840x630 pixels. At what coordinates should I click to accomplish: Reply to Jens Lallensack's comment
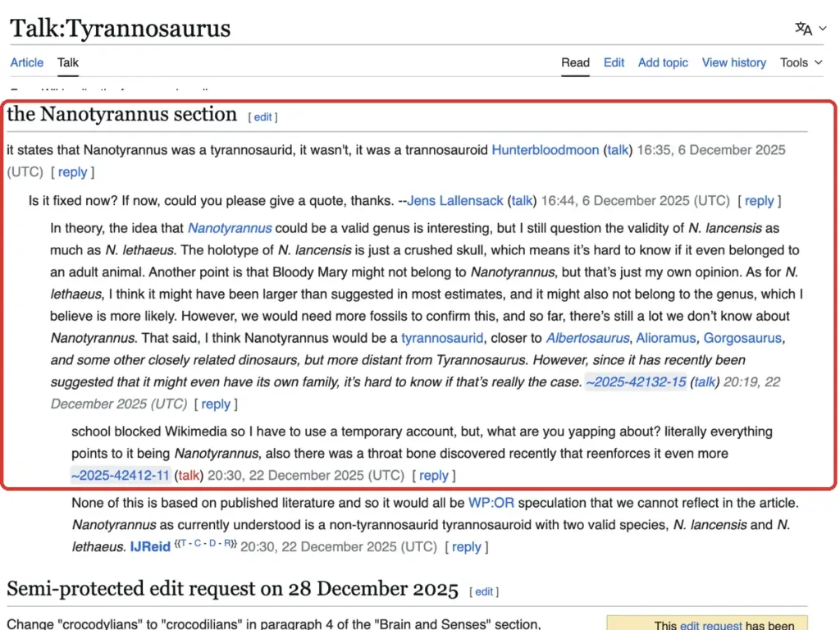click(x=759, y=201)
